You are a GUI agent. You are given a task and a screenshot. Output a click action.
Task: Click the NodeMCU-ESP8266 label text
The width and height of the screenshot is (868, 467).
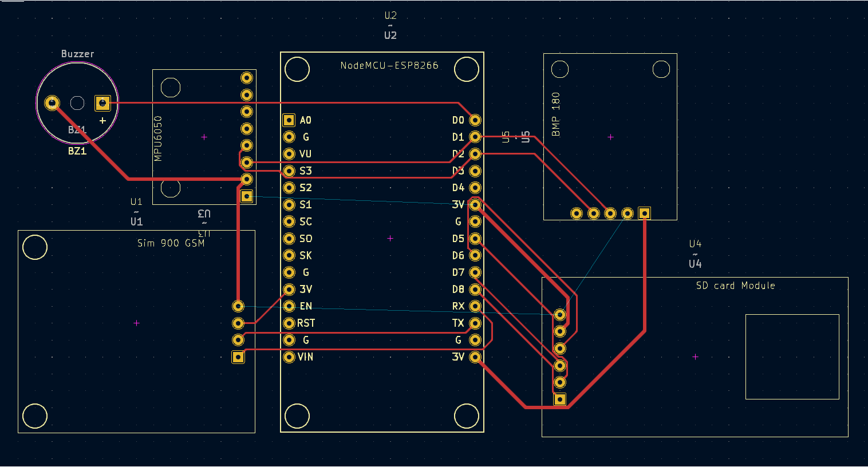point(389,65)
